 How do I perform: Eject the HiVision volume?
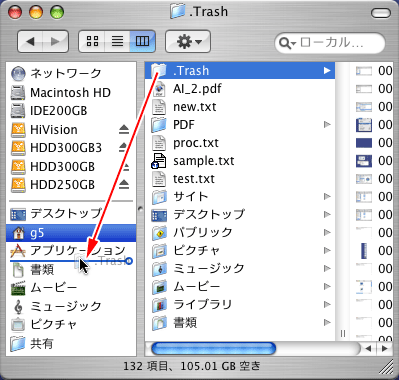pos(124,129)
